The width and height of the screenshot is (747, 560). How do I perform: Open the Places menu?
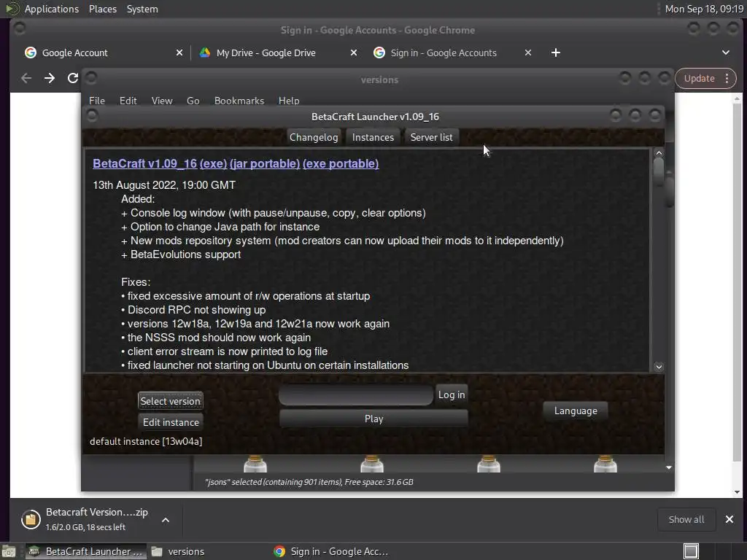click(102, 9)
